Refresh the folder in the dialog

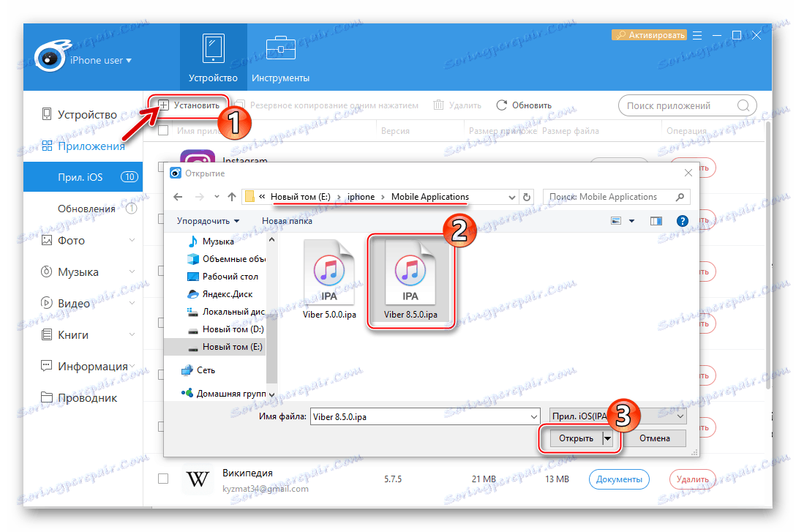point(527,197)
